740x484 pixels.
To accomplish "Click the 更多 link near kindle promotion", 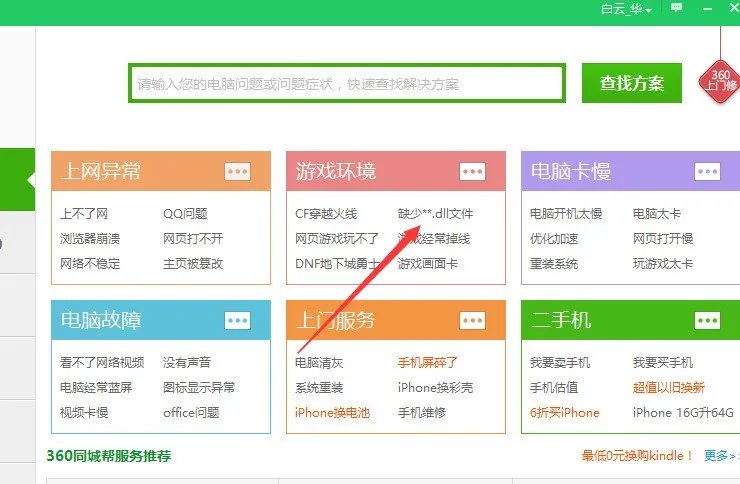I will [721, 456].
